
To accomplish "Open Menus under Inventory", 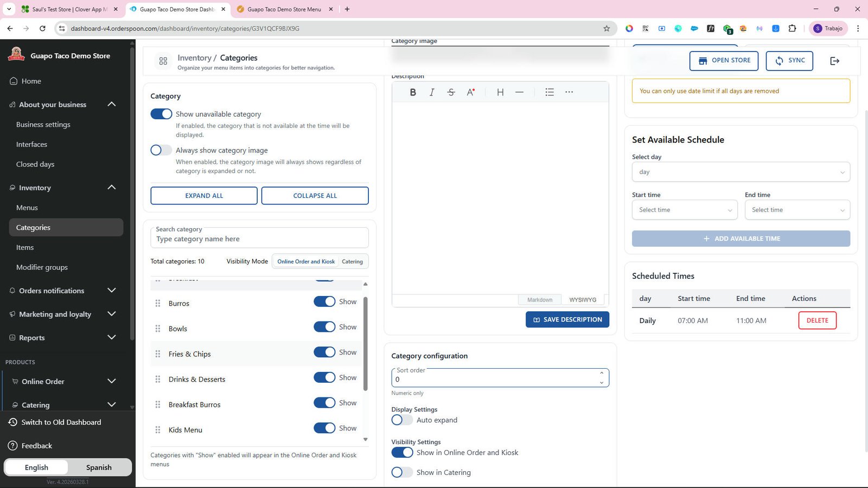I will click(27, 208).
